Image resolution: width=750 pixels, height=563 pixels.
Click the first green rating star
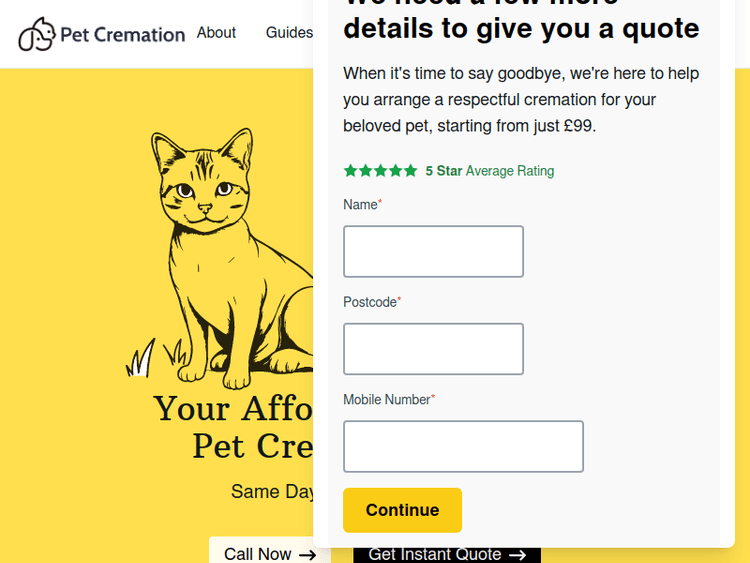point(350,171)
